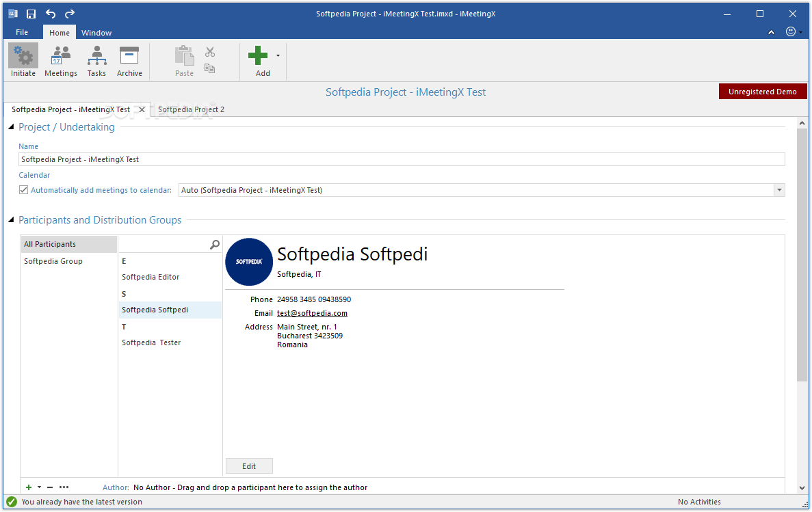
Task: Click the 'Softpedia, IT' company text
Action: (x=299, y=274)
